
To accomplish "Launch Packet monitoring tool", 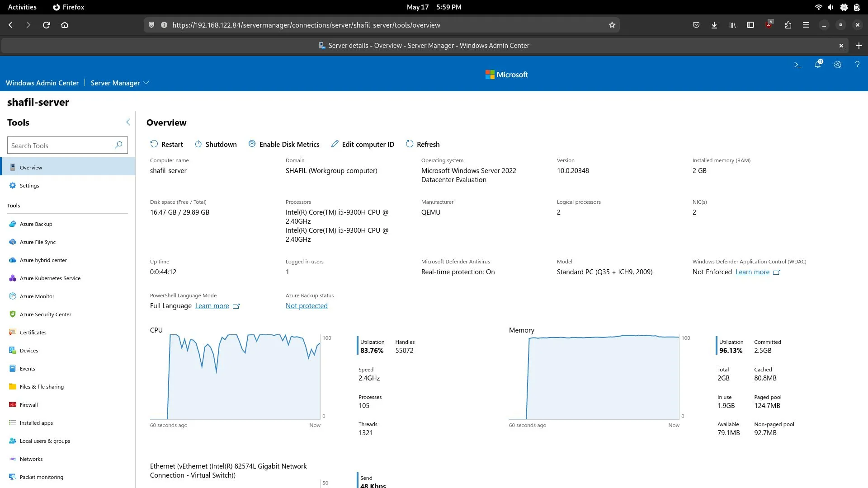I will click(41, 477).
